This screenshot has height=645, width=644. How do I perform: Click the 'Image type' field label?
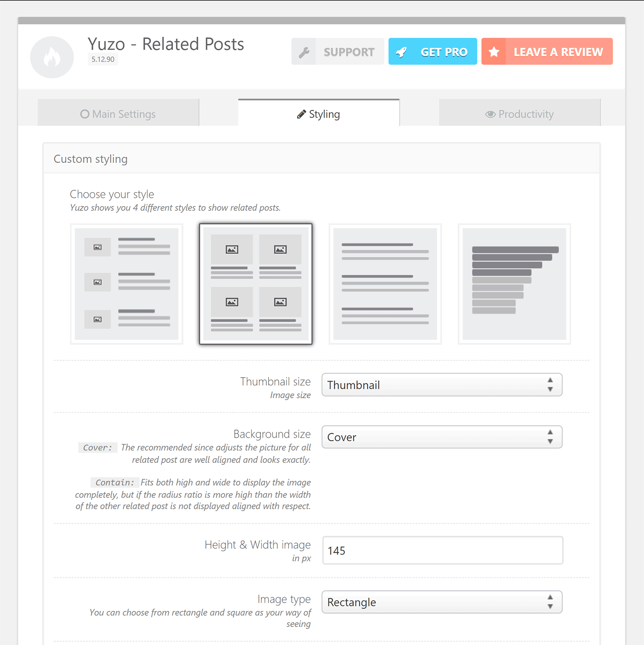(x=284, y=599)
